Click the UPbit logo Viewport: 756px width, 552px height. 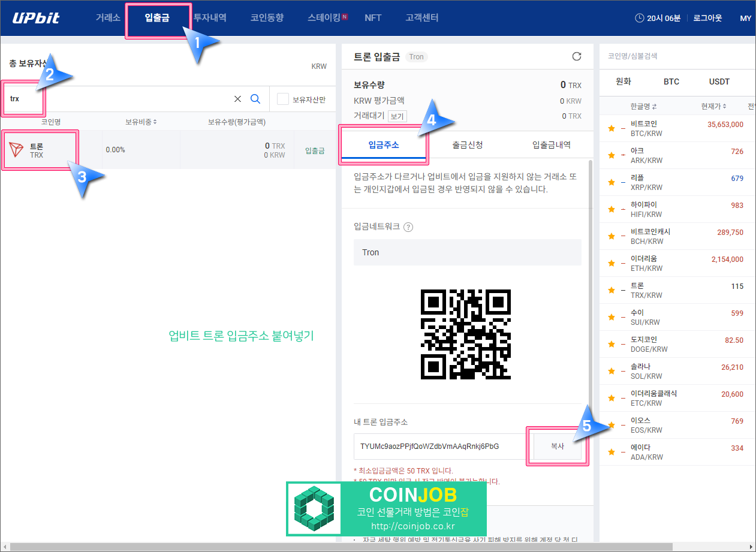(36, 18)
